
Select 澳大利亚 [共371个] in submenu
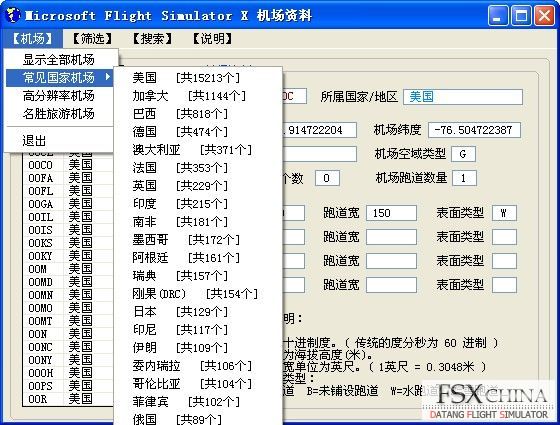198,150
